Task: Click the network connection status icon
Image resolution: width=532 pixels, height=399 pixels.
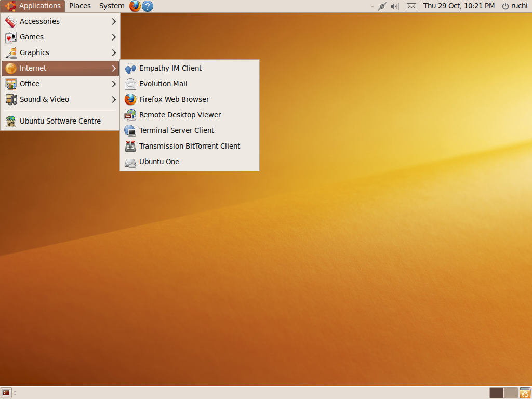Action: click(x=382, y=6)
